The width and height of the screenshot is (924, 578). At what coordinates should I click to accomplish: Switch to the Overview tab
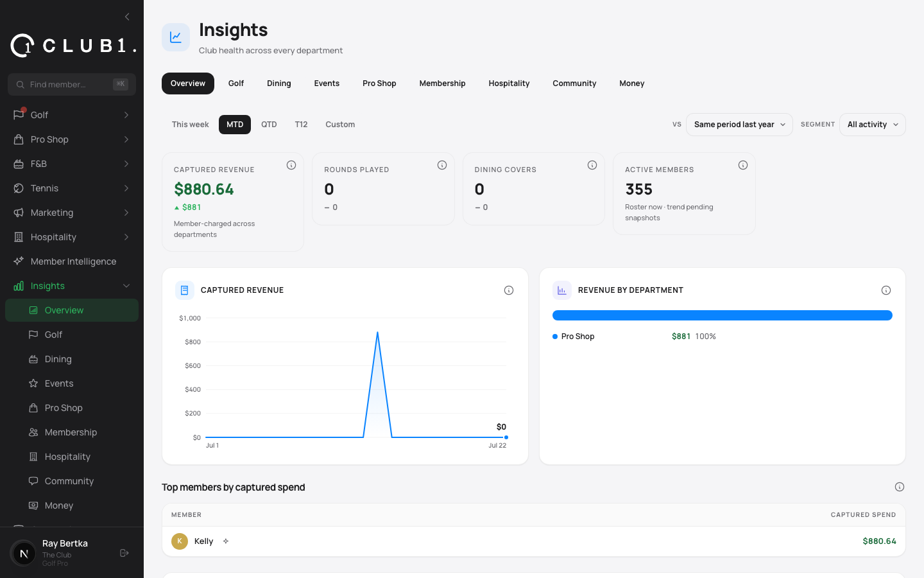188,83
